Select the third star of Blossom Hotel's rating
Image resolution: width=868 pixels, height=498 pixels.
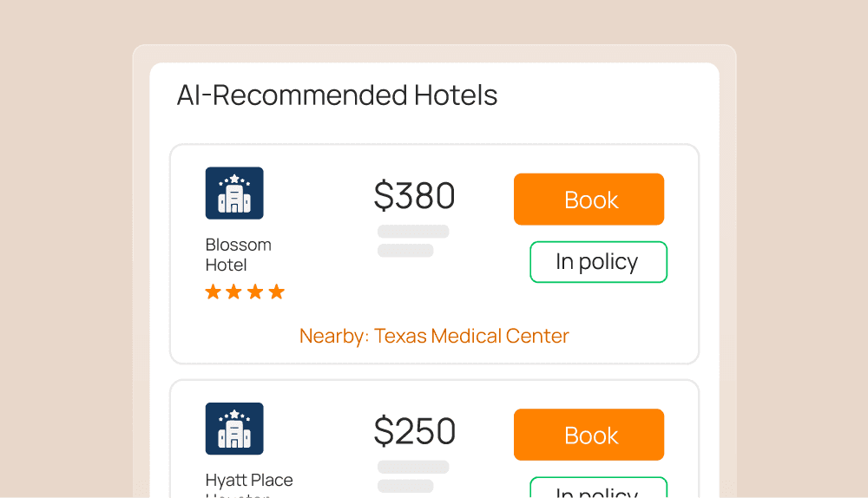(x=255, y=292)
